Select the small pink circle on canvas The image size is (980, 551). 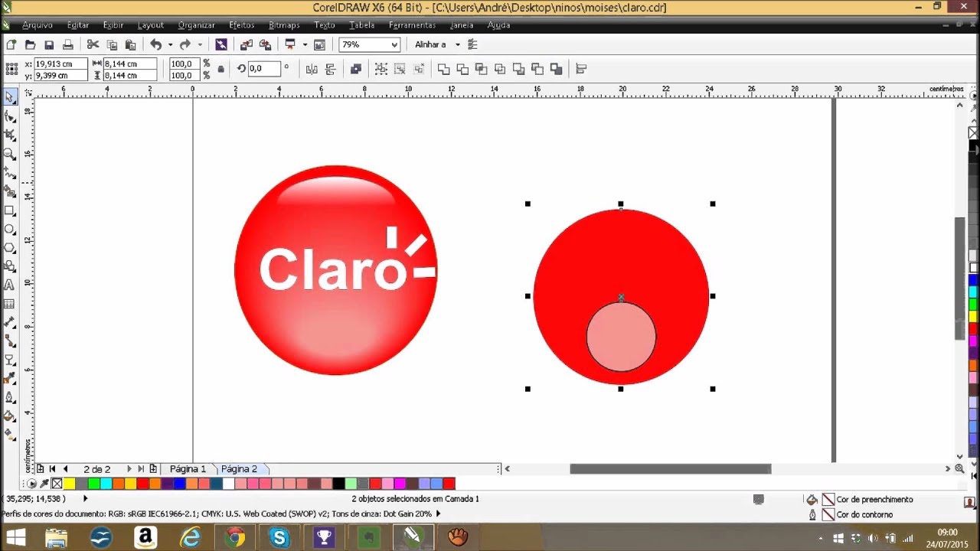tap(621, 337)
